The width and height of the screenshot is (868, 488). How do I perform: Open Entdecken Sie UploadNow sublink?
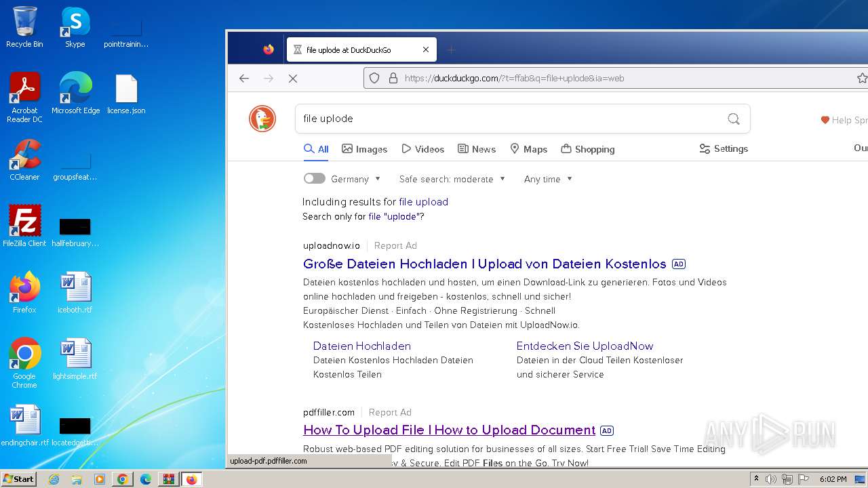click(x=585, y=346)
